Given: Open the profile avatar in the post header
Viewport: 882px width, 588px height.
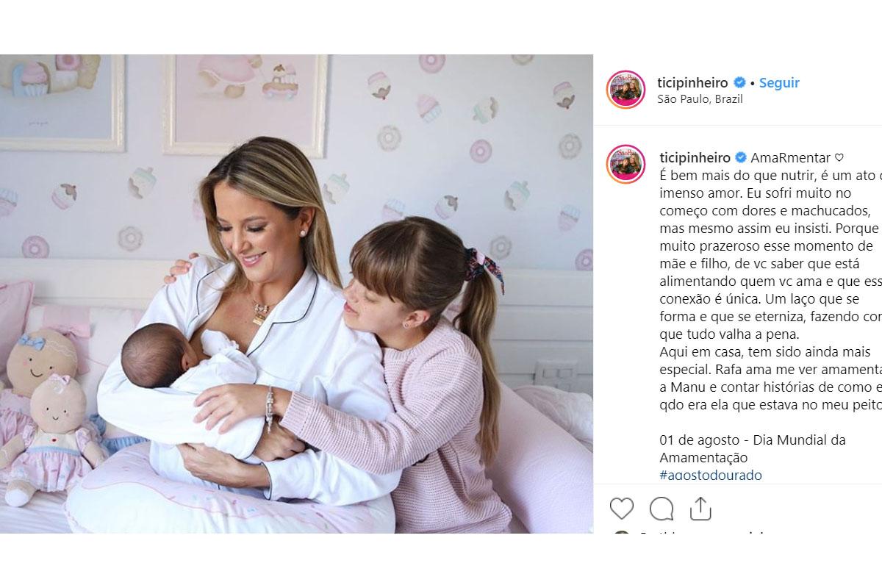Looking at the screenshot, I should pyautogui.click(x=625, y=90).
